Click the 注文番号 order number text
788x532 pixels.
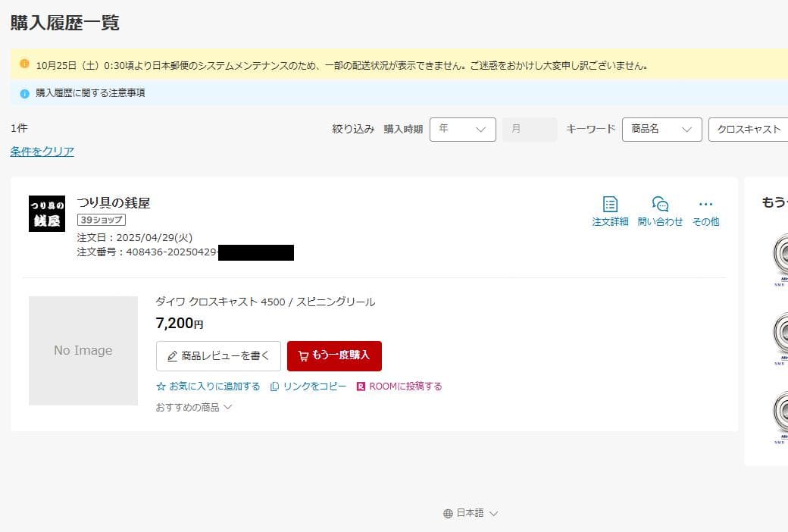[x=147, y=252]
